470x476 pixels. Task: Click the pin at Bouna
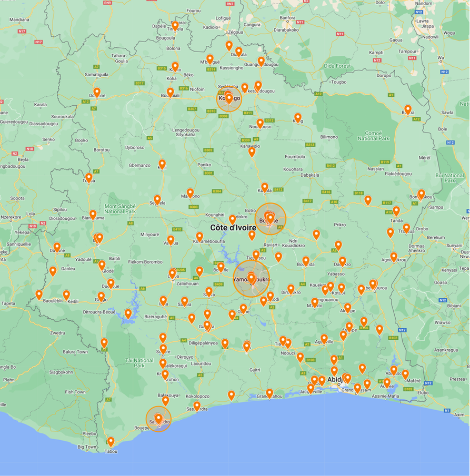click(x=408, y=109)
